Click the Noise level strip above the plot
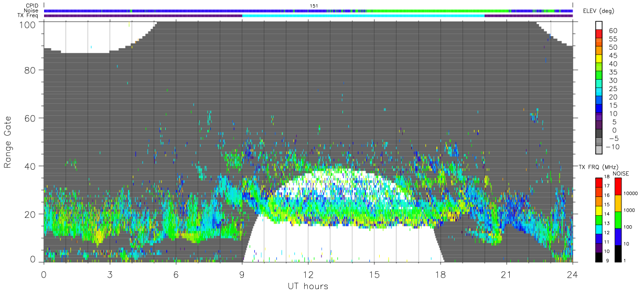The image size is (644, 297). (308, 10)
